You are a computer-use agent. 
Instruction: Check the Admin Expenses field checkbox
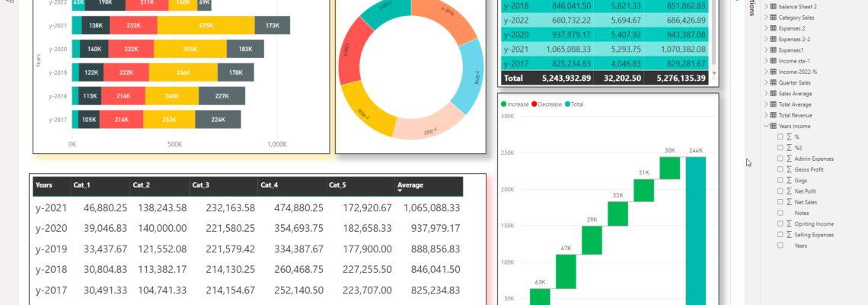(x=780, y=159)
